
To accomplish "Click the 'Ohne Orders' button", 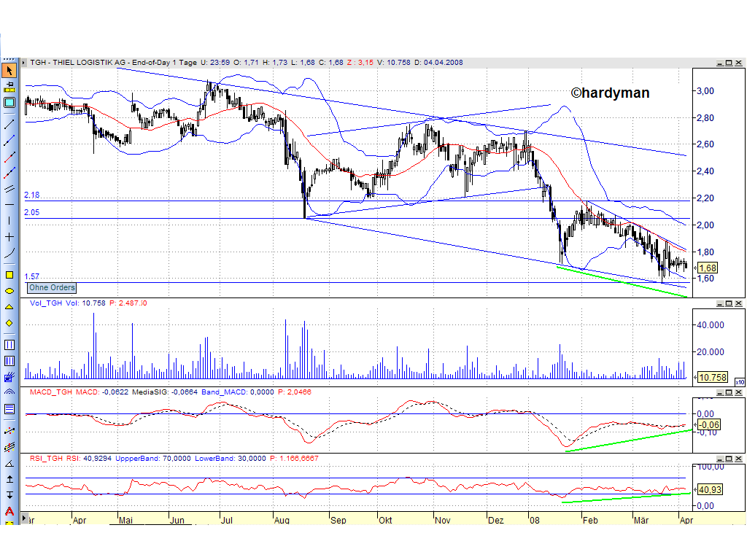I will (51, 288).
